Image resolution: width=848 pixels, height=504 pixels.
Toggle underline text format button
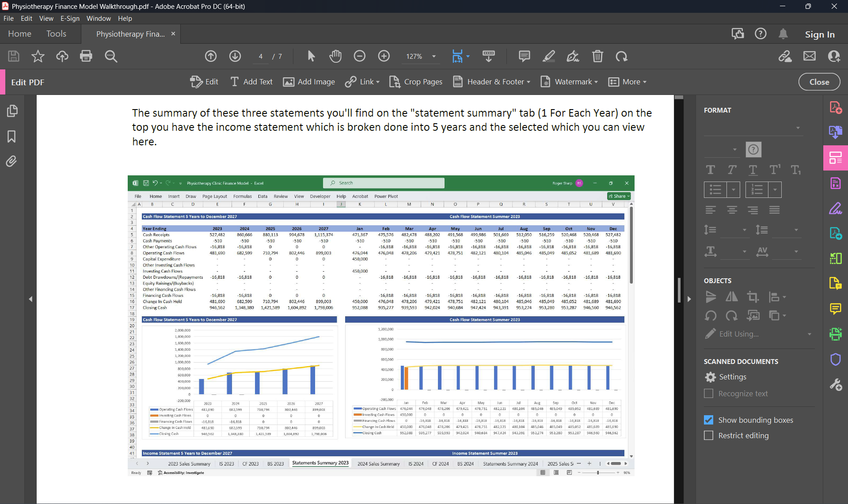click(753, 170)
